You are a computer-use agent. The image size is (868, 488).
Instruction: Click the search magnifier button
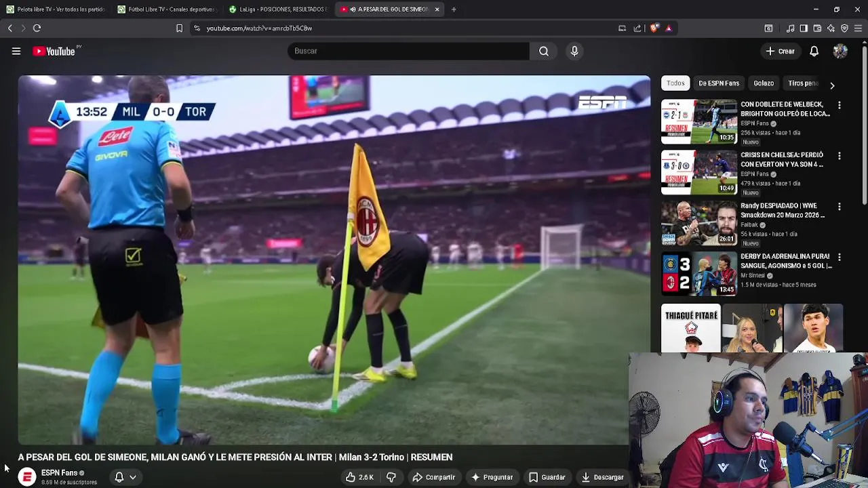point(544,51)
